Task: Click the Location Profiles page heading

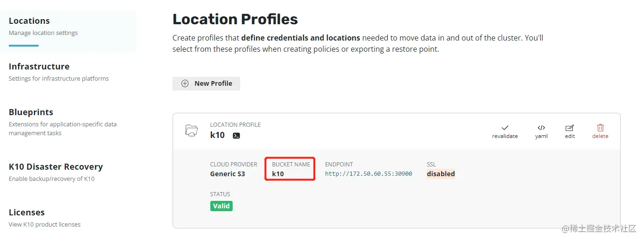Action: 235,19
